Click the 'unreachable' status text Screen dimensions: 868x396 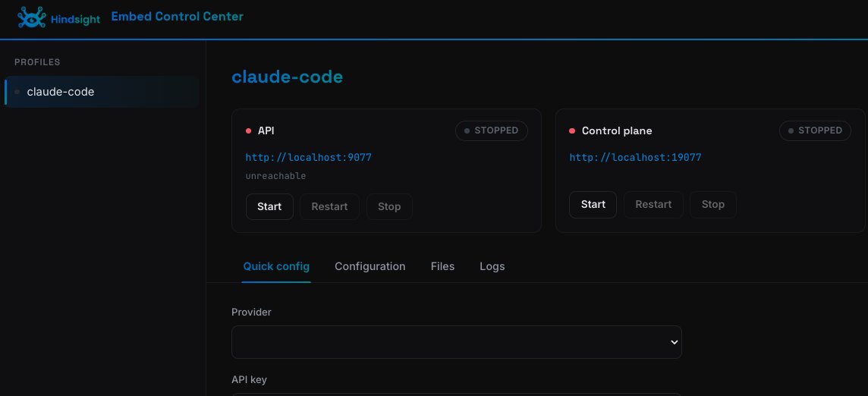pos(275,176)
